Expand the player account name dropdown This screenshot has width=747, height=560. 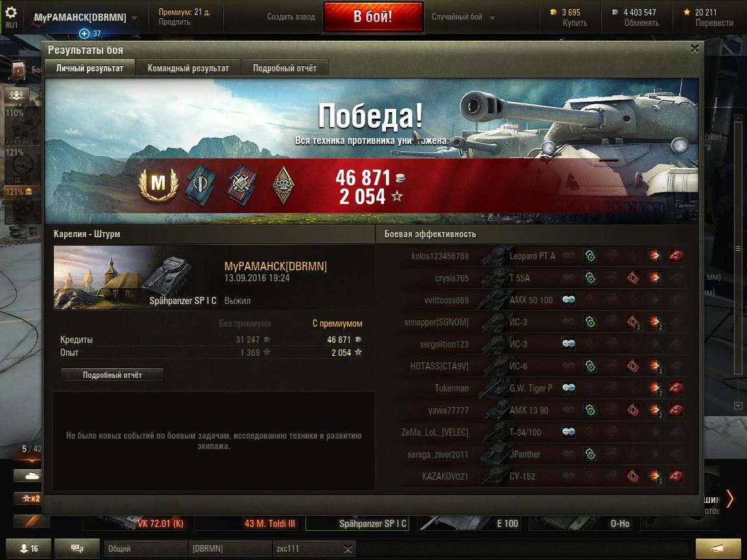(x=134, y=17)
